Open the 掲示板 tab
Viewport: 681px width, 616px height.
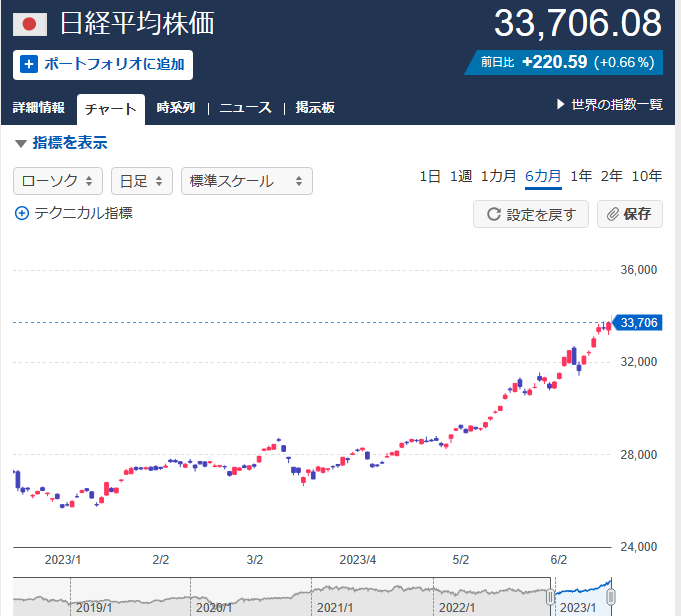pyautogui.click(x=315, y=108)
